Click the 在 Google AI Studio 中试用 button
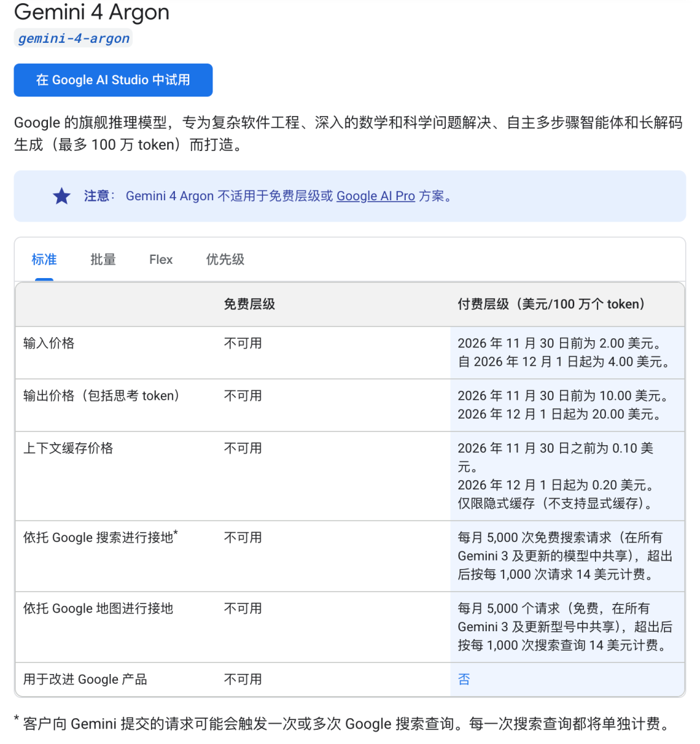The height and width of the screenshot is (744, 700). pos(113,80)
